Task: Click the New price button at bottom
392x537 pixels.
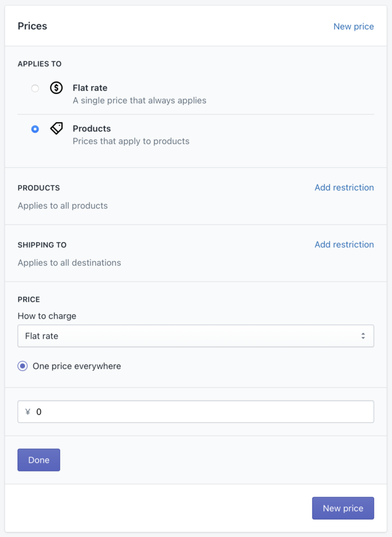Action: (343, 508)
